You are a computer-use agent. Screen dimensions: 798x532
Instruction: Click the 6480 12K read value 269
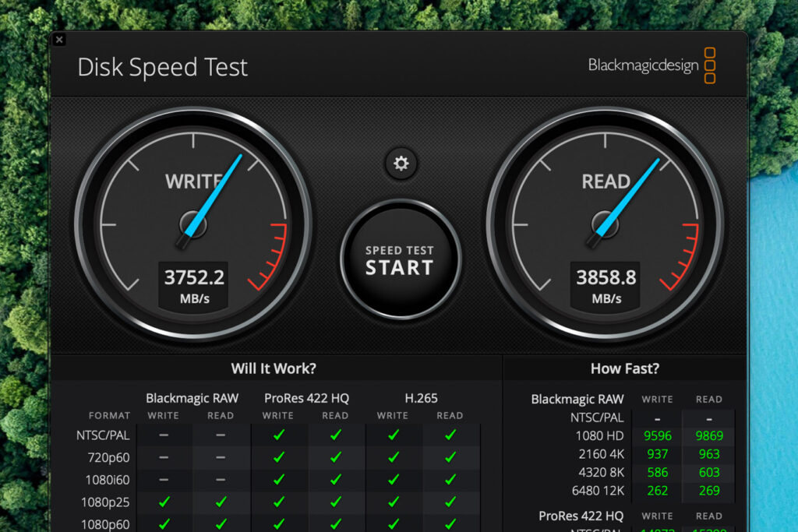tap(709, 491)
